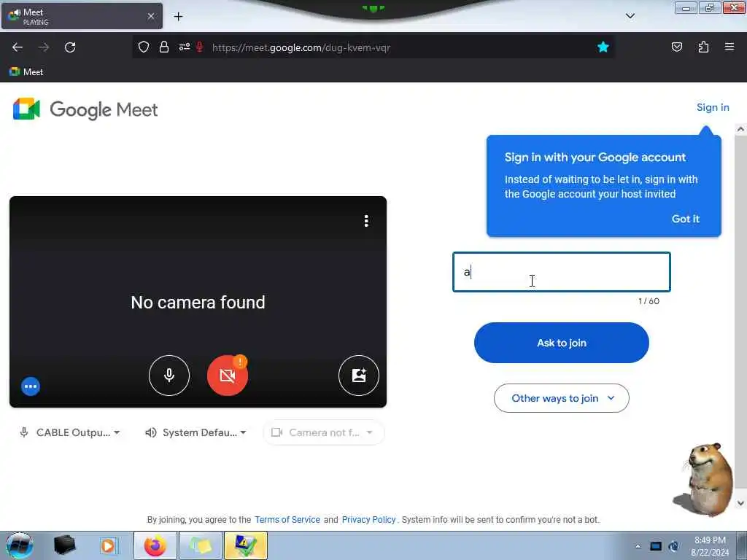747x560 pixels.
Task: Focus the name input field
Action: [x=561, y=272]
